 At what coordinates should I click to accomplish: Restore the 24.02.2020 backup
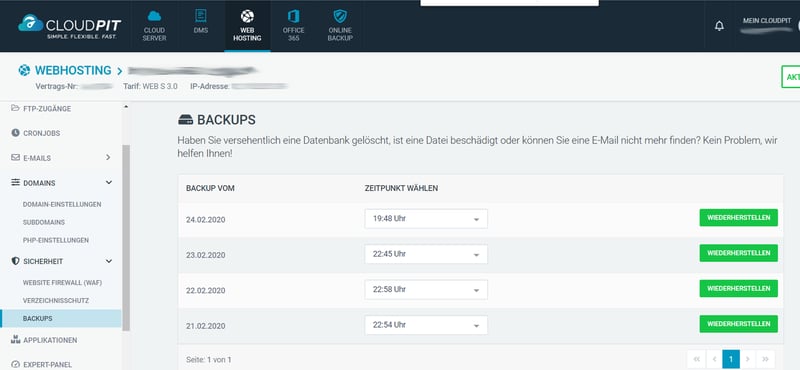pos(738,217)
